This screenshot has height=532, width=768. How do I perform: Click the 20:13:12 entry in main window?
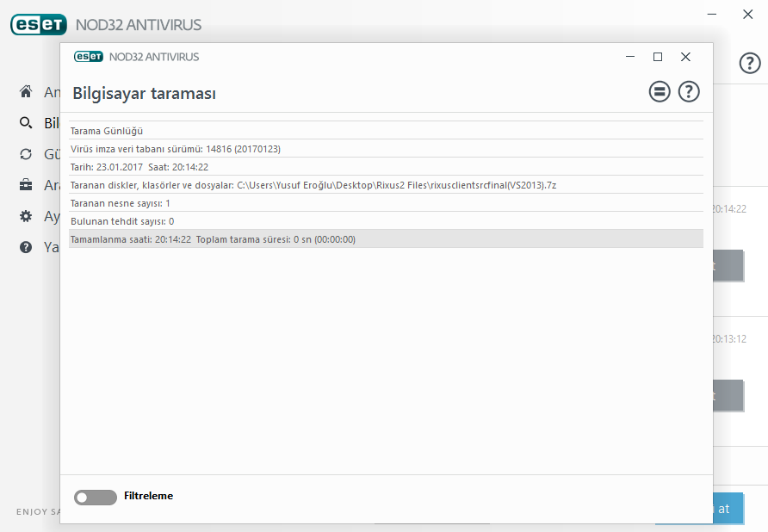coord(730,339)
